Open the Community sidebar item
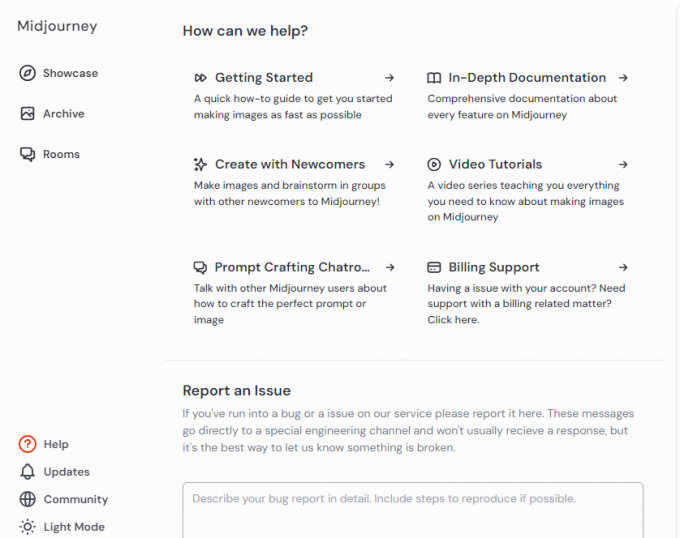The height and width of the screenshot is (538, 680). 76,499
